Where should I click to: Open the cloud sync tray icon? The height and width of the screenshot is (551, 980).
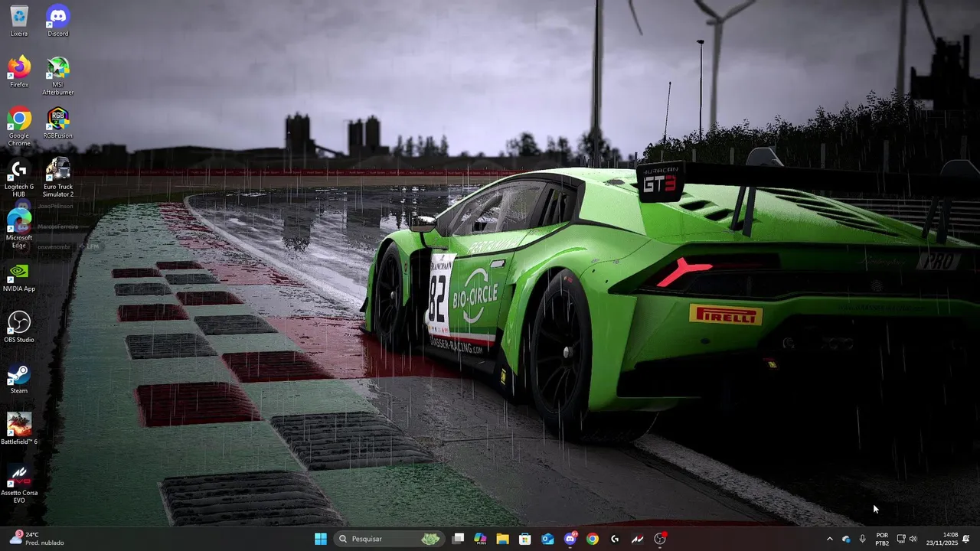coord(846,539)
